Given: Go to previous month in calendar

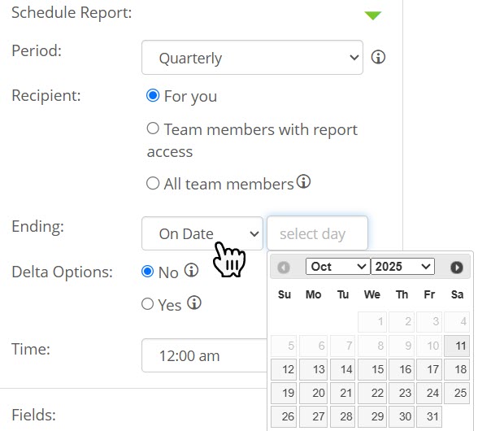Looking at the screenshot, I should (x=283, y=267).
